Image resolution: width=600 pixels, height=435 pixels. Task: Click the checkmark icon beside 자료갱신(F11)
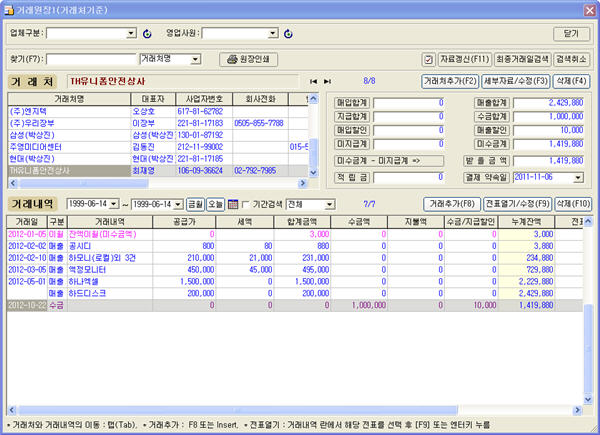pos(428,60)
